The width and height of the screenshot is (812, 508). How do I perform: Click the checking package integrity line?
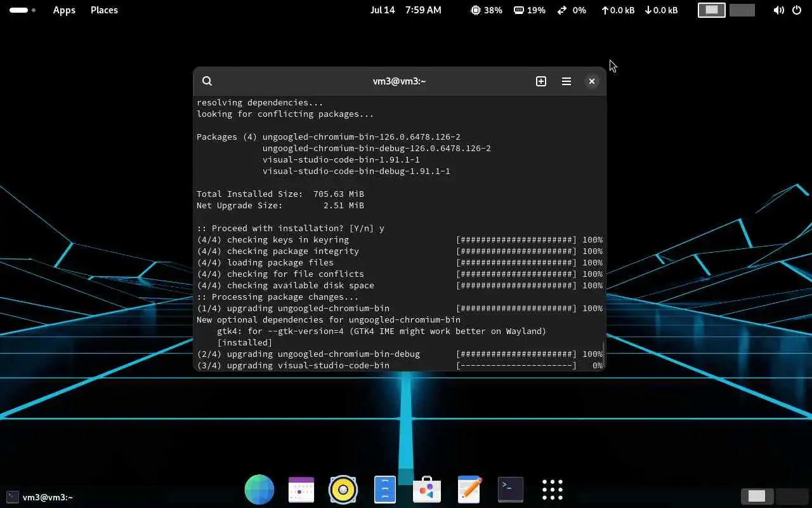click(x=400, y=251)
